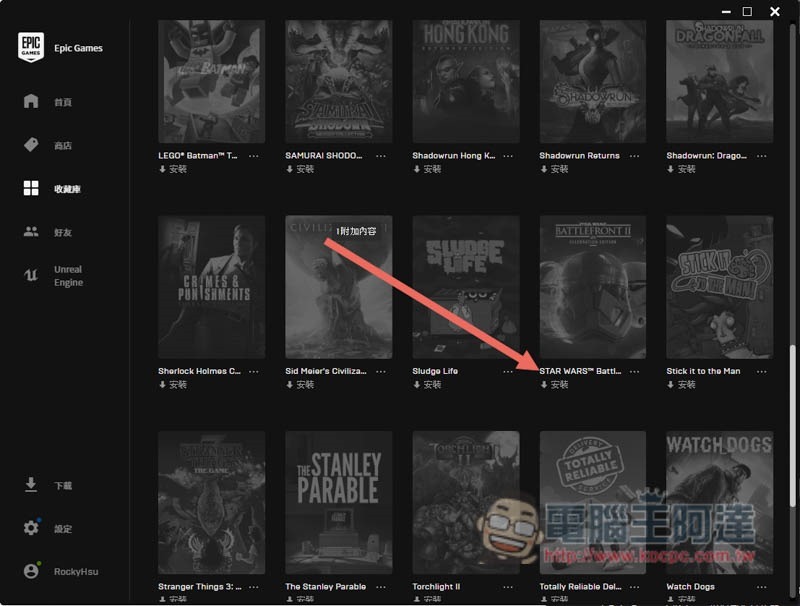Open The Stanley Parable cover thumbnail
Viewport: 800px width, 606px height.
tap(339, 502)
